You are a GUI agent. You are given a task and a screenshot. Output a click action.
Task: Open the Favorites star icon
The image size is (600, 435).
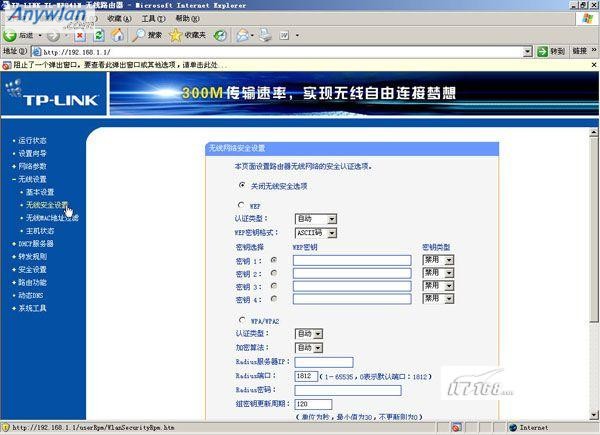click(x=175, y=35)
